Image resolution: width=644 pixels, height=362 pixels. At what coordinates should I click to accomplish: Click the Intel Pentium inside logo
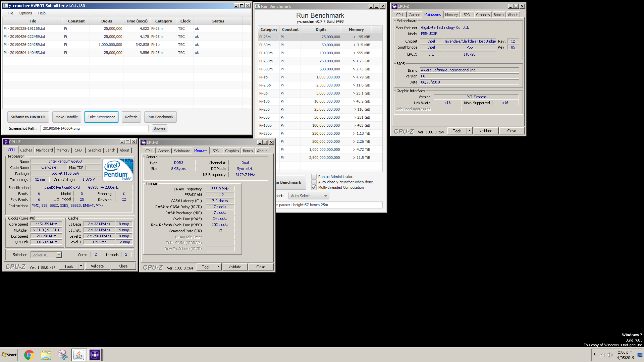point(118,170)
